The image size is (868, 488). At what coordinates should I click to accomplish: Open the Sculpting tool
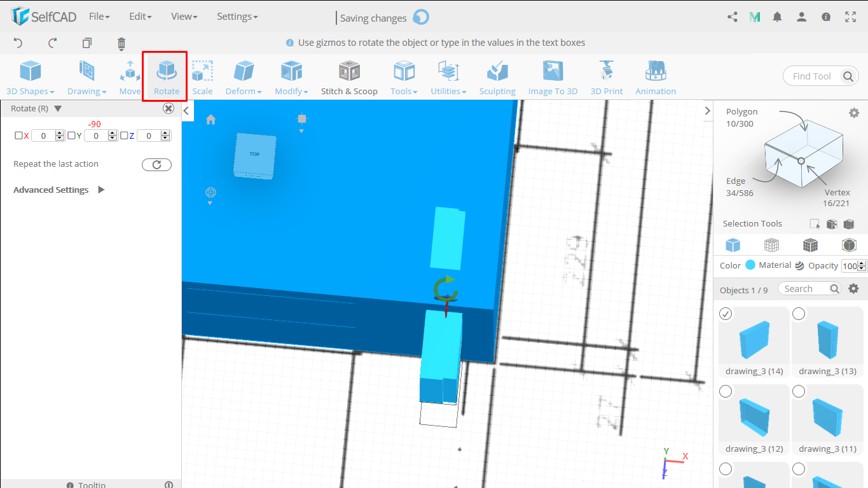[497, 78]
